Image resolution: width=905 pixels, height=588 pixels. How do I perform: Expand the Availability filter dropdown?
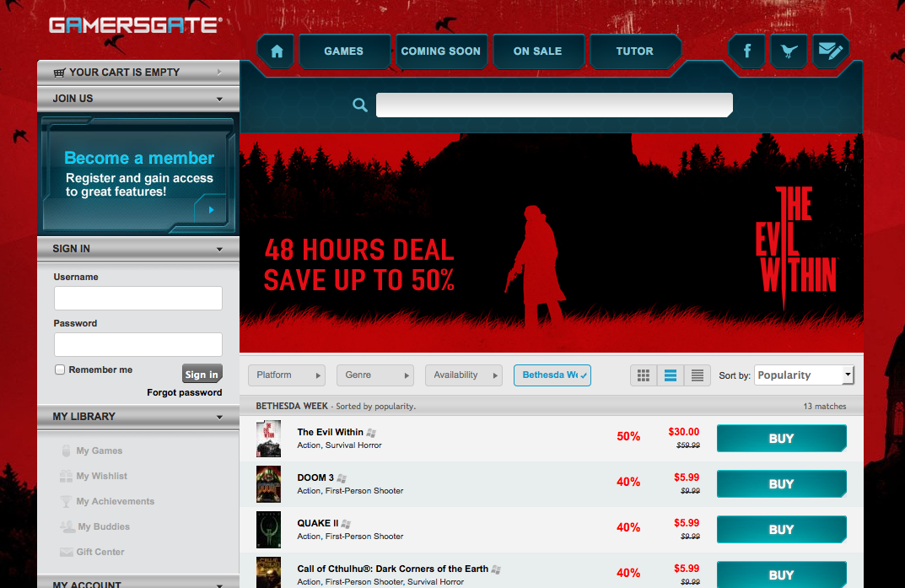point(464,375)
